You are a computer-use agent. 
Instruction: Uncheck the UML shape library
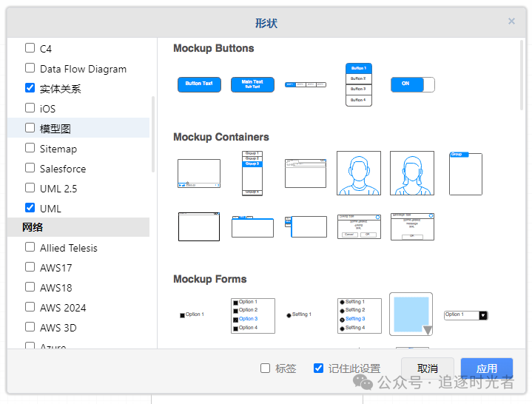pyautogui.click(x=30, y=208)
